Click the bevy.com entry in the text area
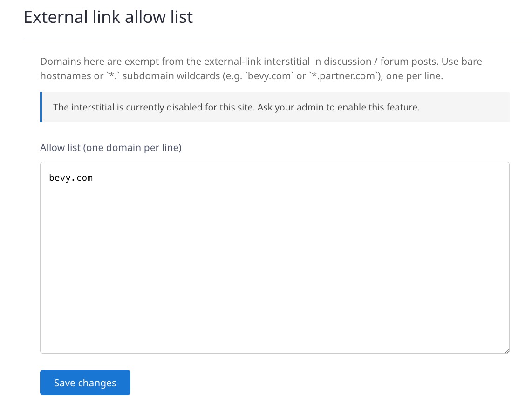The image size is (532, 411). point(71,178)
